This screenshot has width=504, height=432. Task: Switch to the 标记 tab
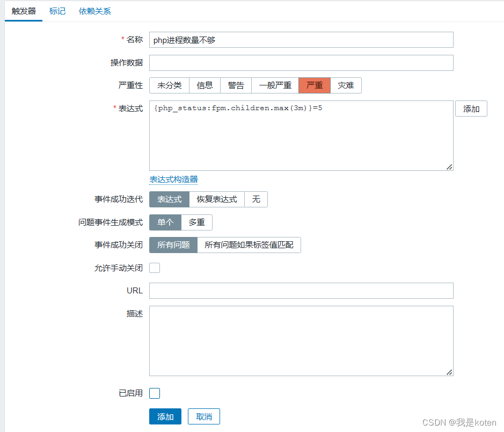tap(57, 11)
